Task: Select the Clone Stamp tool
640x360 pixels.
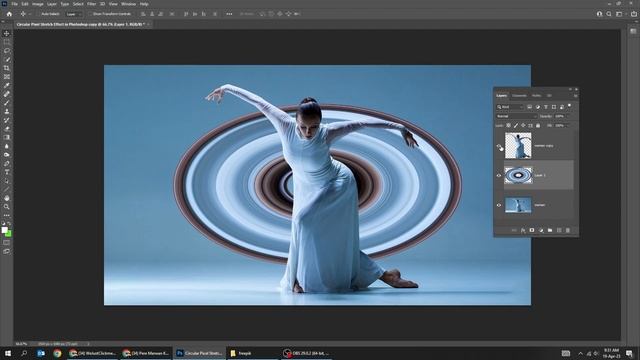Action: [x=7, y=111]
